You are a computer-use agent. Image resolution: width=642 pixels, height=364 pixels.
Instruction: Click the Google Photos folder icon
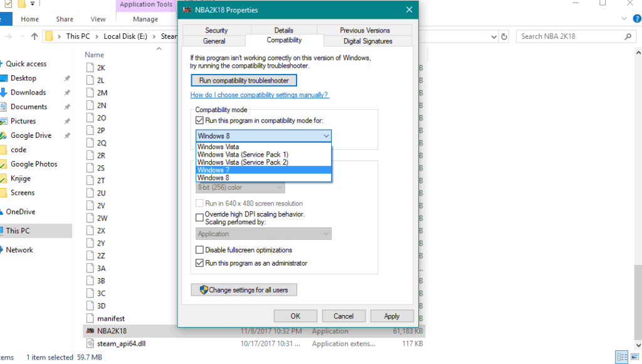(3, 164)
